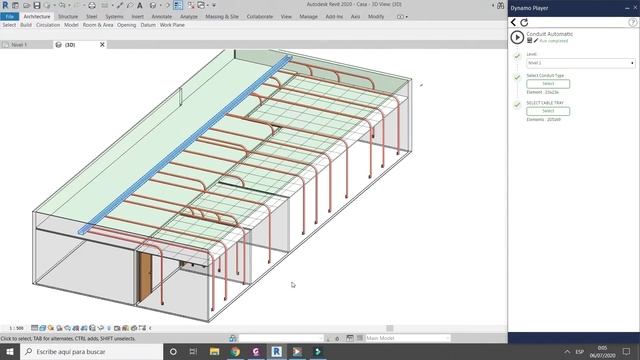Click the checkmark next to SELECT CABLE TRAY
Viewport: 640px width, 360px height.
[x=517, y=105]
